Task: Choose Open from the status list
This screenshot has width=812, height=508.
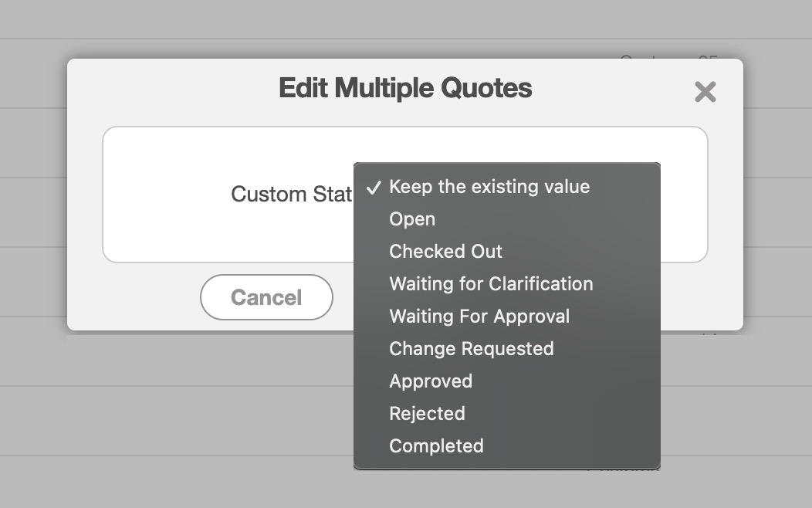Action: (x=412, y=219)
